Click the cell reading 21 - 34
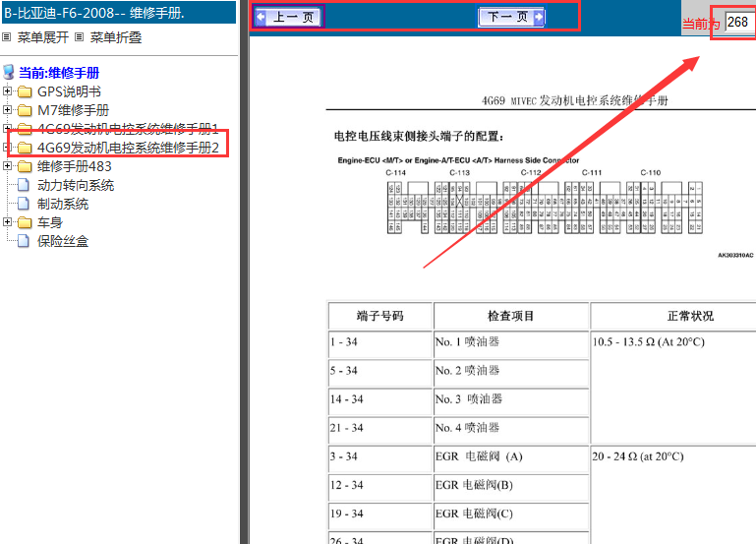 click(379, 430)
